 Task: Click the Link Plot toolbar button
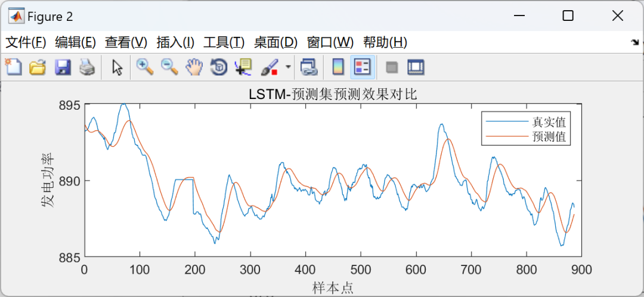[308, 67]
